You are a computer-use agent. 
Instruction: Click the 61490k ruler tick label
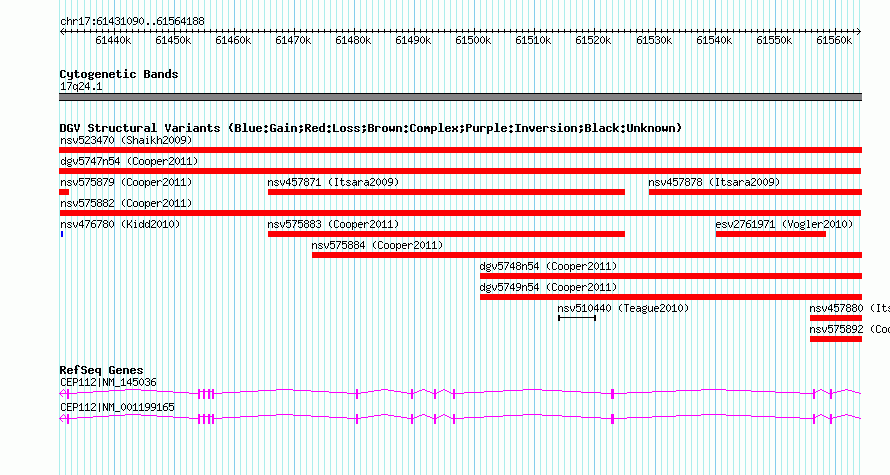tap(413, 40)
